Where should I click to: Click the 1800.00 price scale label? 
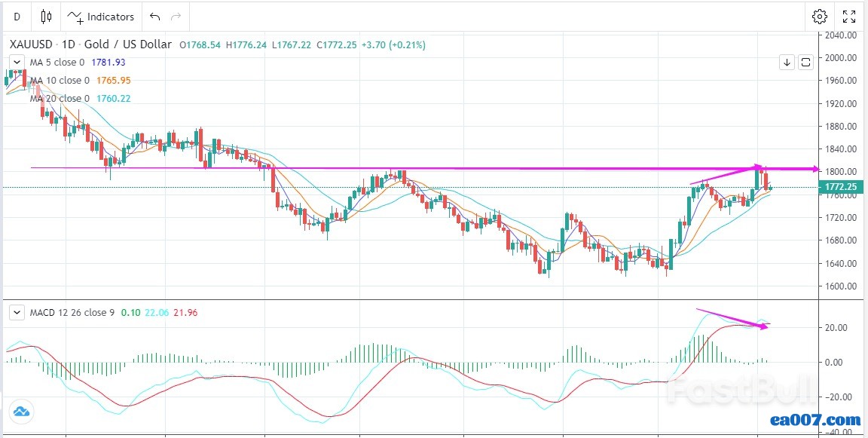click(x=841, y=172)
